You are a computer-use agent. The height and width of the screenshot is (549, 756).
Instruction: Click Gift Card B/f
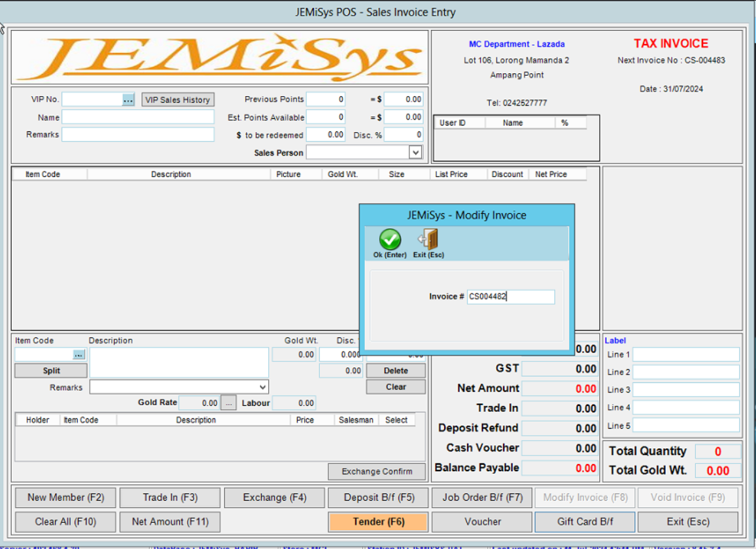584,522
